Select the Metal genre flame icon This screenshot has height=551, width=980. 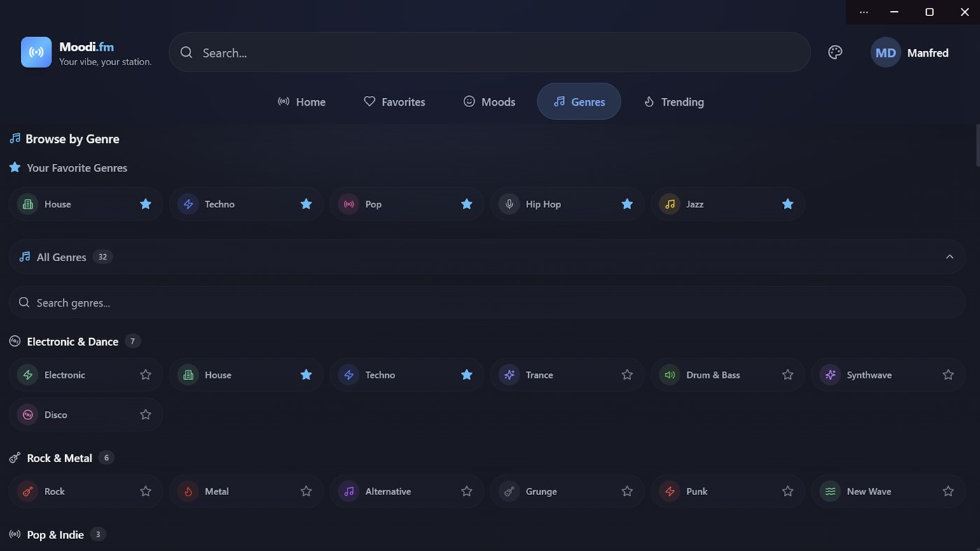pyautogui.click(x=188, y=491)
